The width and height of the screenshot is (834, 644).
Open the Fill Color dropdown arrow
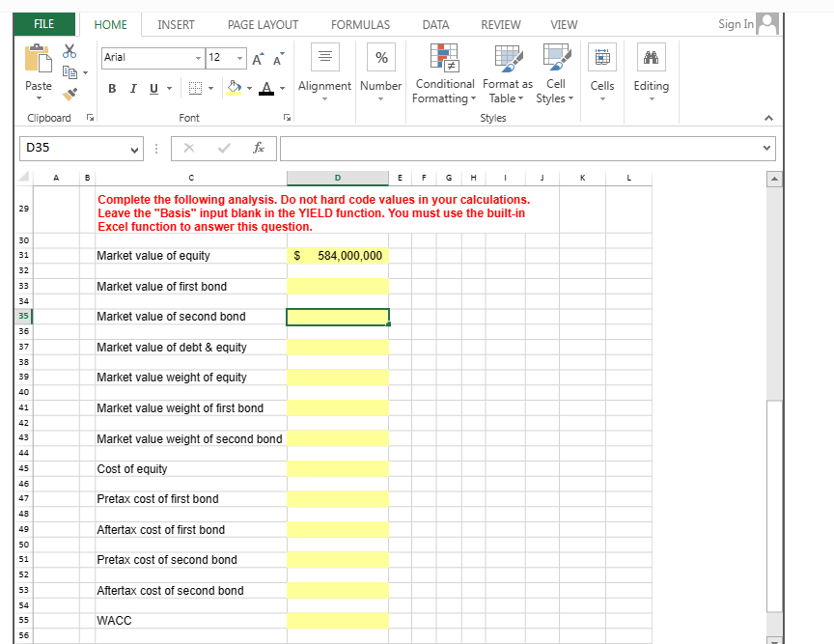click(x=249, y=88)
